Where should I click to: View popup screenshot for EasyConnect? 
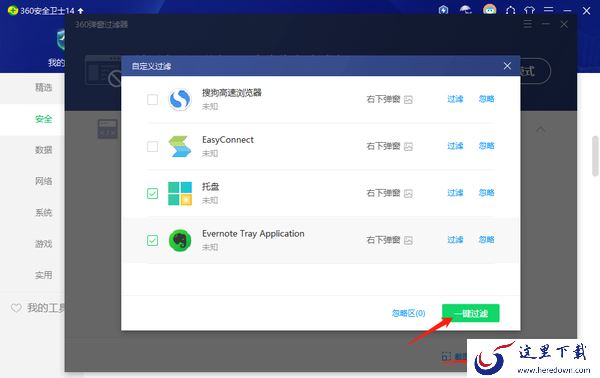[x=408, y=147]
